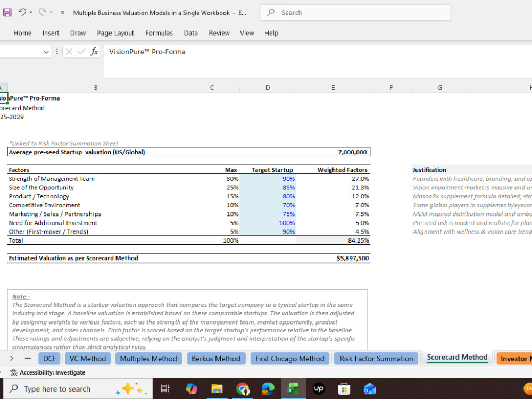532x399 pixels.
Task: Select the 80% Product / Technology cell
Action: [268, 196]
